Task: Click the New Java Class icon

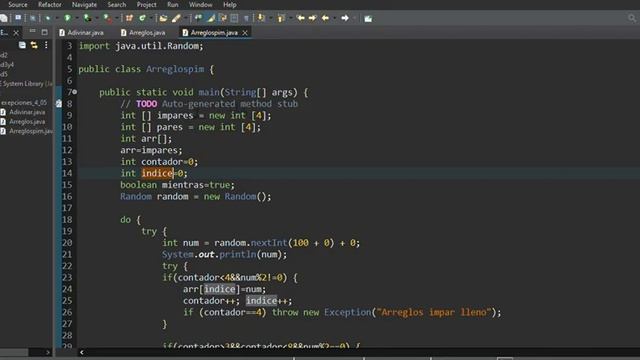Action: pyautogui.click(x=142, y=18)
